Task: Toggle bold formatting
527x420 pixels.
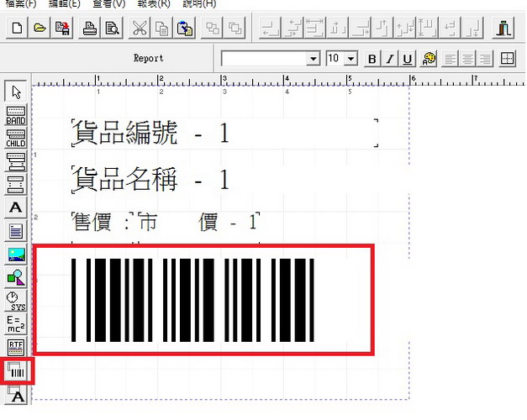Action: (x=372, y=59)
